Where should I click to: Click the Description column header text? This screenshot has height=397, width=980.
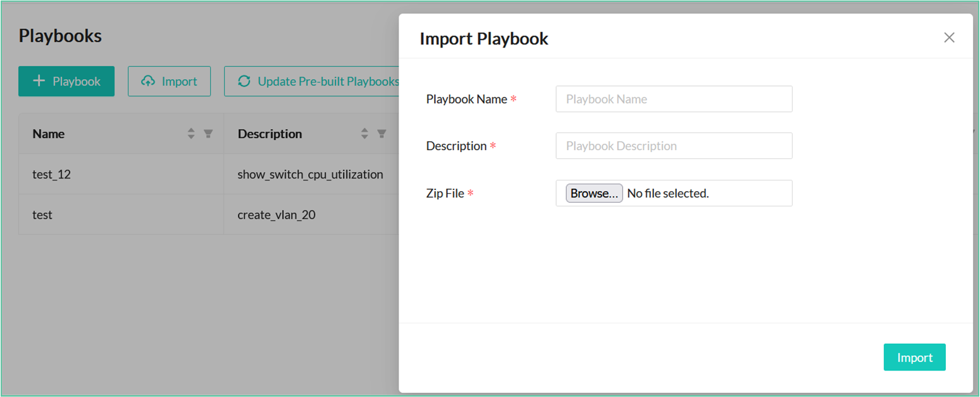pos(270,134)
